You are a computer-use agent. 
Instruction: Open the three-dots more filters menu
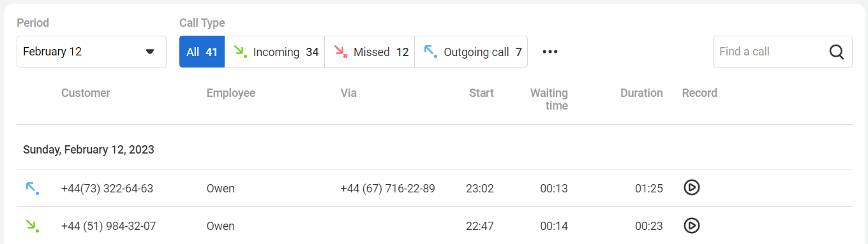click(550, 52)
